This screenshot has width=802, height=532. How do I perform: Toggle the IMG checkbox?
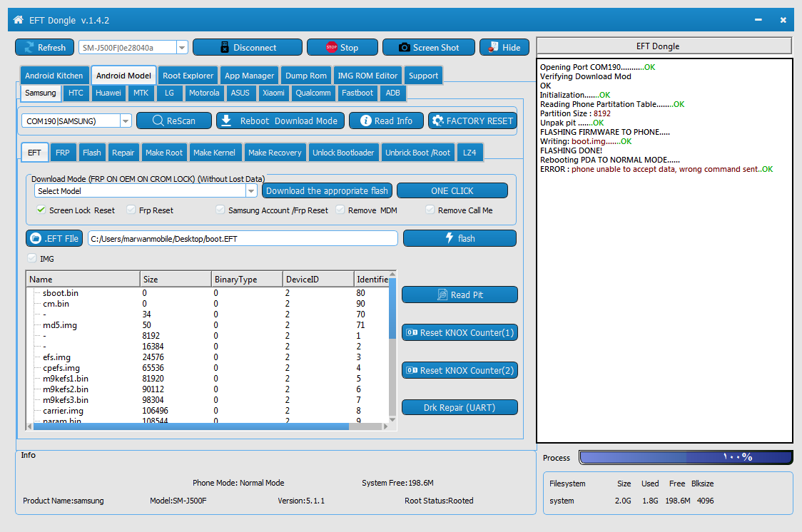32,259
